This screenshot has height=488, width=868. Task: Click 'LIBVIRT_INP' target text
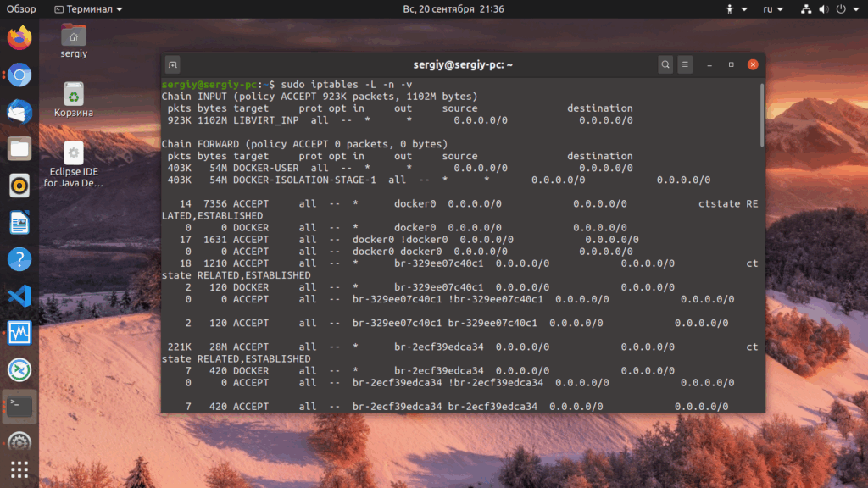point(265,120)
